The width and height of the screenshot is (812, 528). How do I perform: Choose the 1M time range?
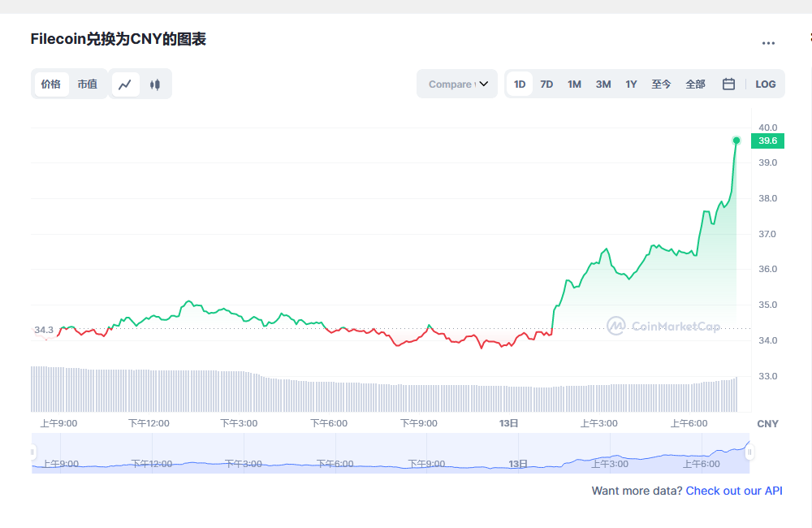(574, 84)
